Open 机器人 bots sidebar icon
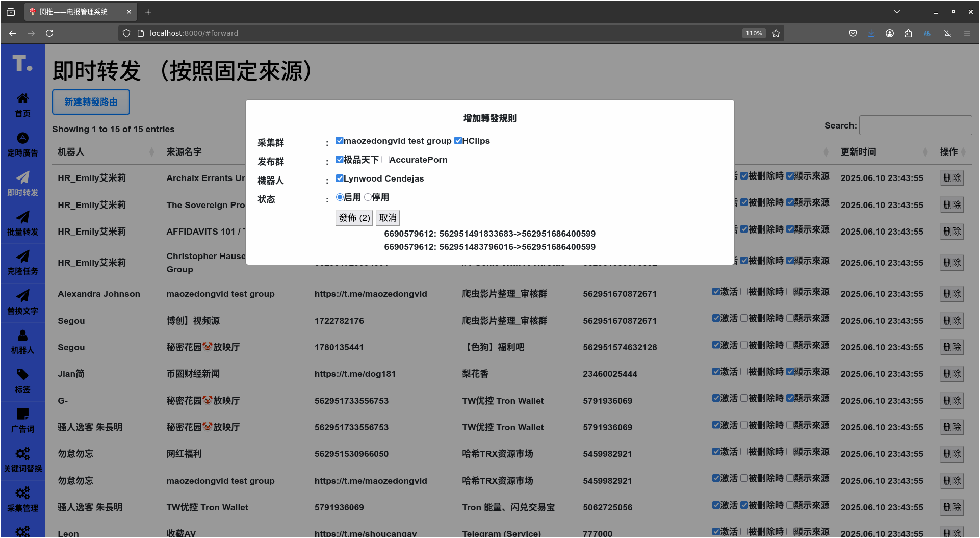 click(x=22, y=342)
